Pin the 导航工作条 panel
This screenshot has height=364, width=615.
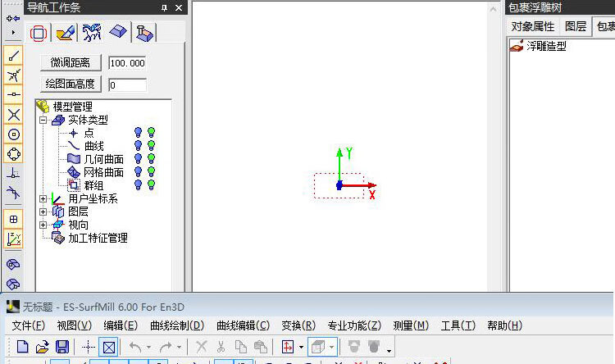point(164,7)
